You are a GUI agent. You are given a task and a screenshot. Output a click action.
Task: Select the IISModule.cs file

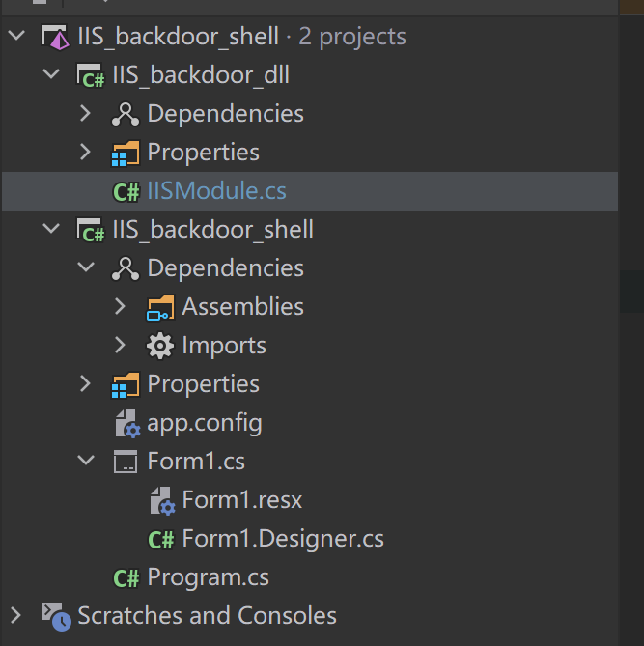(216, 191)
